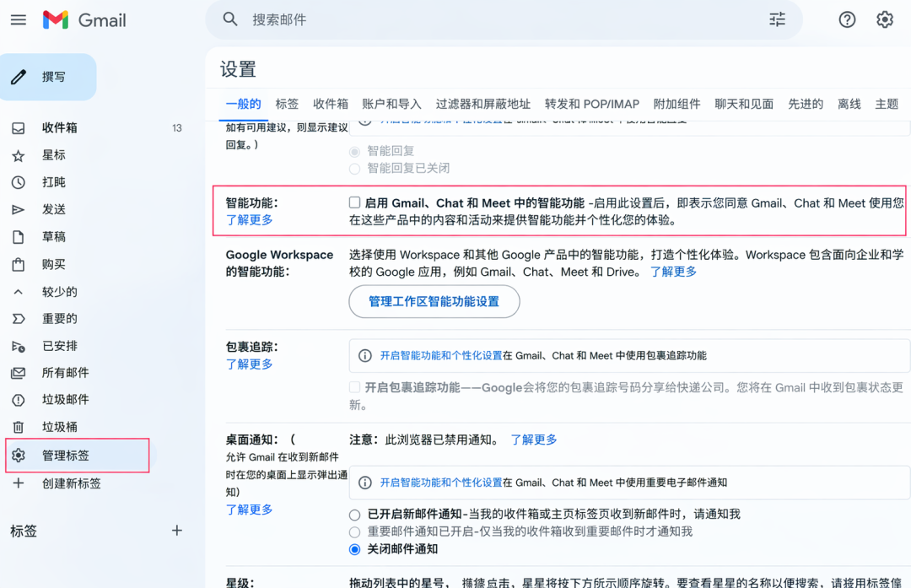Click 了解更多 under 桌面通知 description
The width and height of the screenshot is (911, 588).
[249, 509]
